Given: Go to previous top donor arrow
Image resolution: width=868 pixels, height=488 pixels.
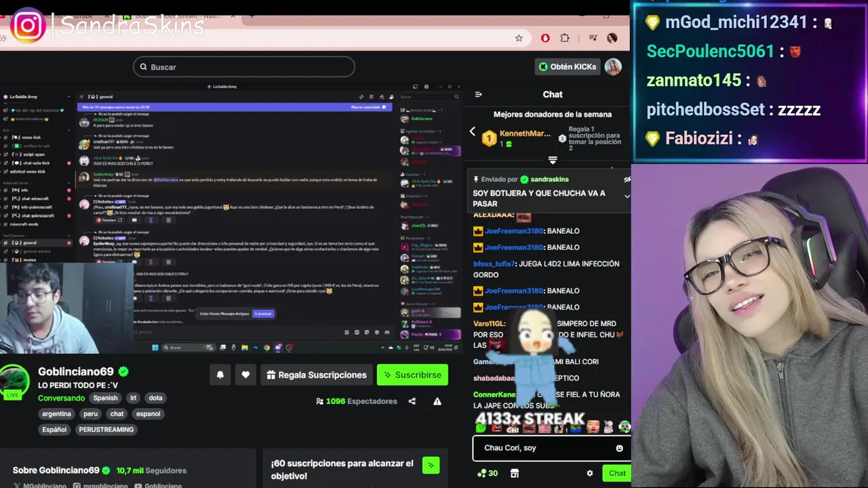Looking at the screenshot, I should (473, 131).
